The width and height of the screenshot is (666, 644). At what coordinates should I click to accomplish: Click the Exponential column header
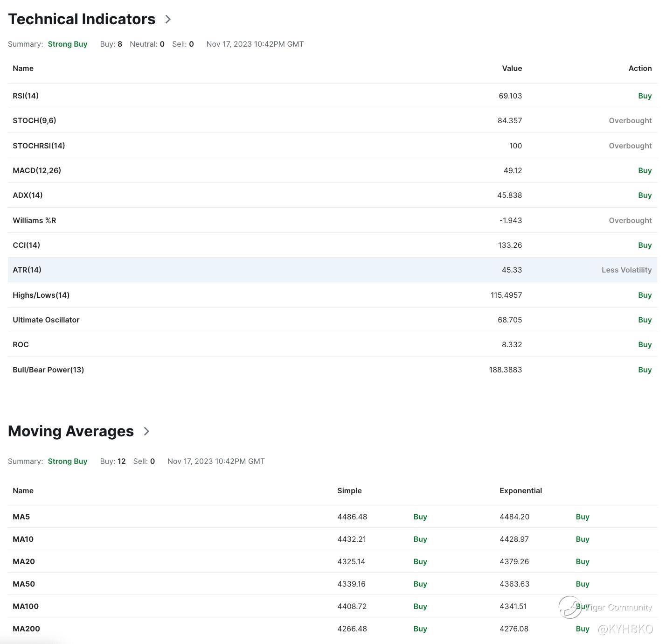(x=520, y=490)
